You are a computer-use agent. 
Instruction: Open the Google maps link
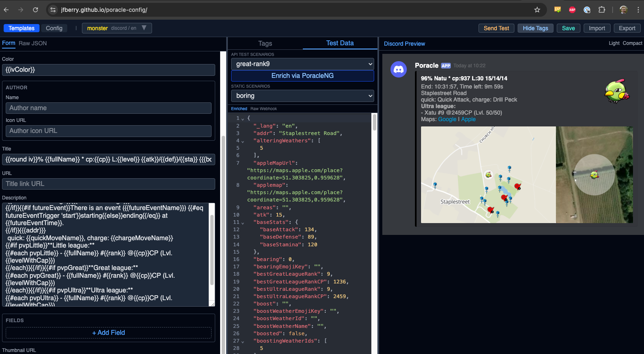tap(447, 119)
